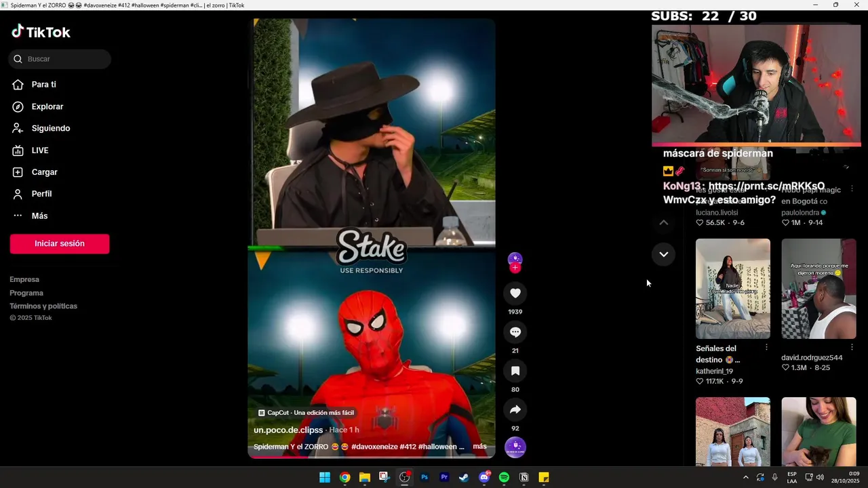
Task: Open katherinl_19 profile name
Action: [x=714, y=371]
